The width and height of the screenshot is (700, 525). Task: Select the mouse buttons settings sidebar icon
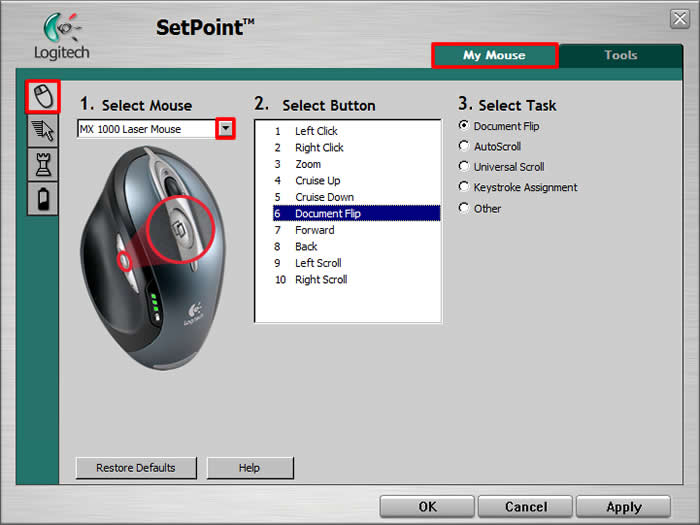pos(43,97)
